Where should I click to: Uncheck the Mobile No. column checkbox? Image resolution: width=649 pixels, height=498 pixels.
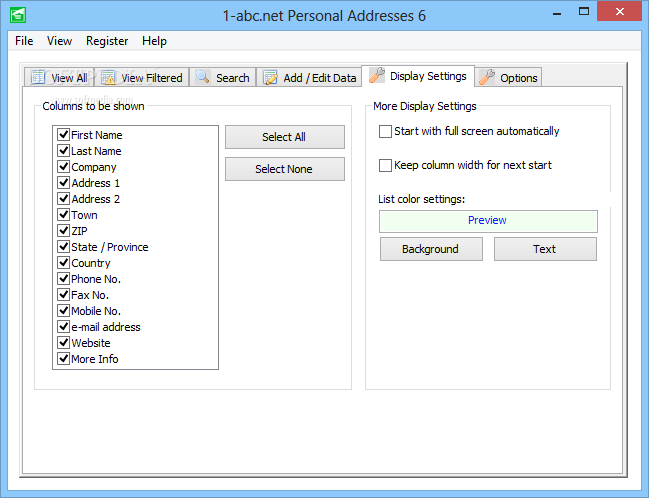click(63, 310)
